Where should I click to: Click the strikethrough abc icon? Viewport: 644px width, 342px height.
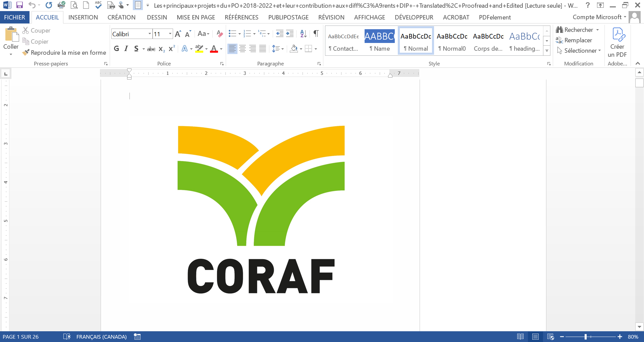pyautogui.click(x=151, y=49)
